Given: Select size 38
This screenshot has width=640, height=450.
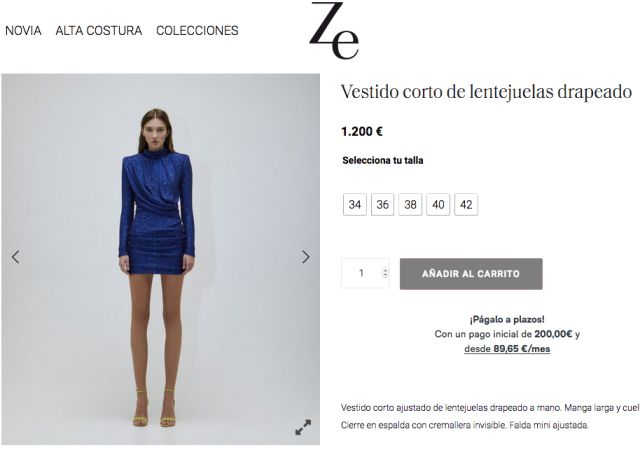Looking at the screenshot, I should [410, 204].
